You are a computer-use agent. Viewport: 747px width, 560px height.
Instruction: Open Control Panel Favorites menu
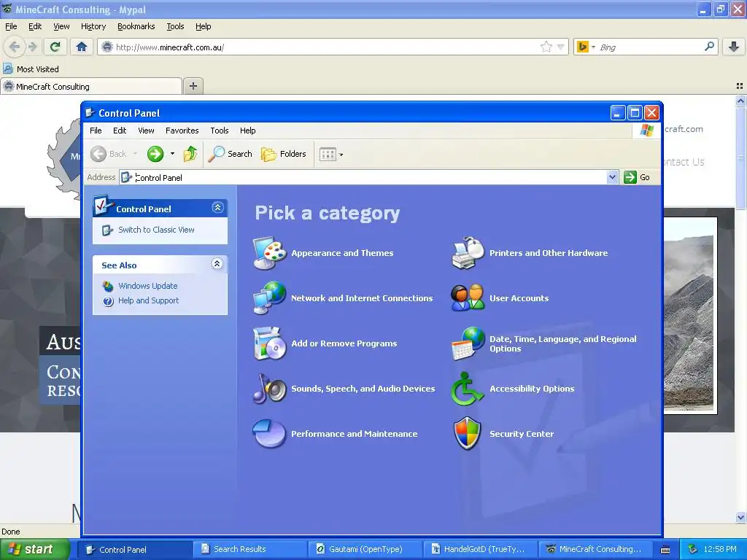click(x=182, y=131)
